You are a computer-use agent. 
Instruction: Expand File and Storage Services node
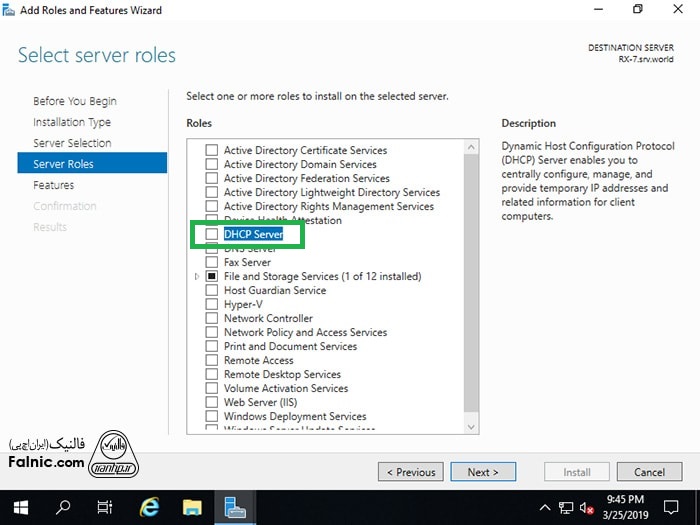(197, 276)
